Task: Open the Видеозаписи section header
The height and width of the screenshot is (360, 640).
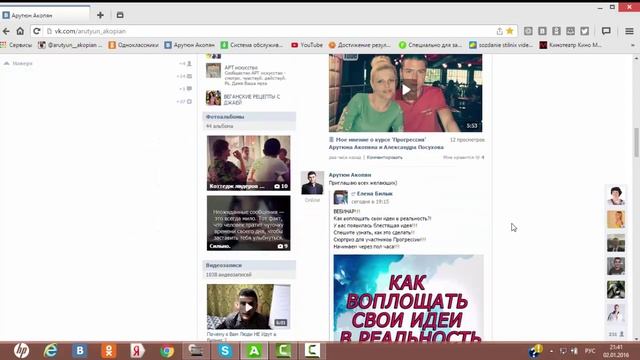Action: [x=249, y=265]
